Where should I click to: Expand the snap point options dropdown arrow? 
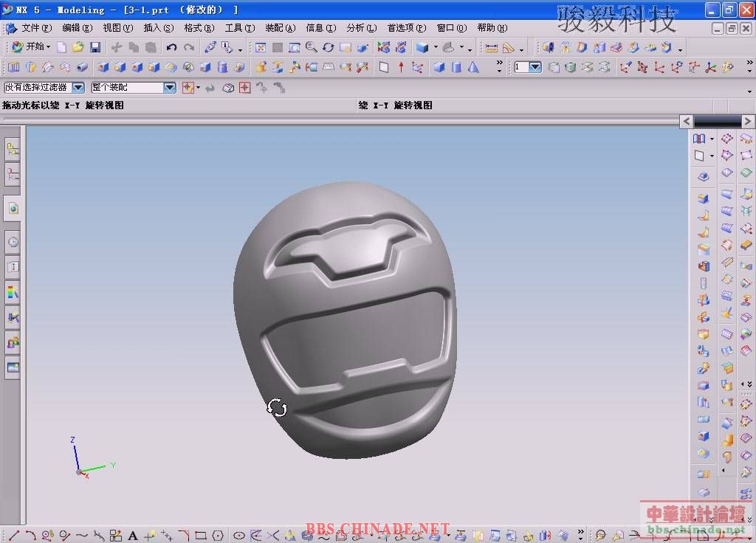198,88
